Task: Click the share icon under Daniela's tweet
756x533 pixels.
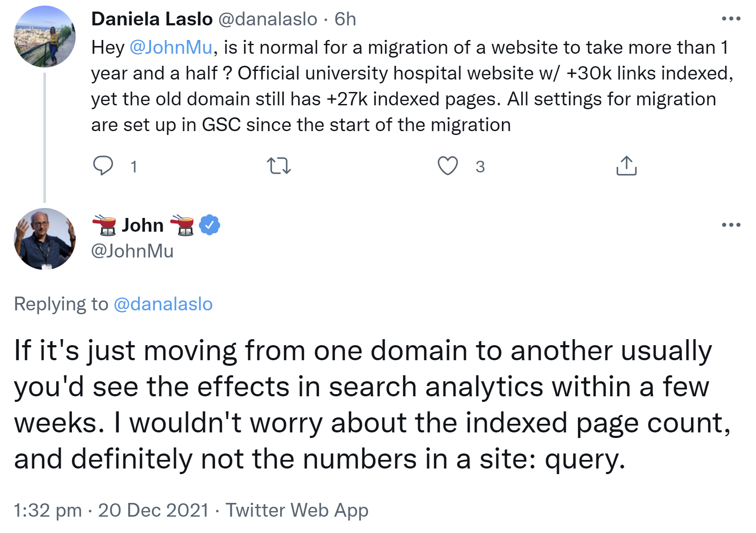Action: 626,165
